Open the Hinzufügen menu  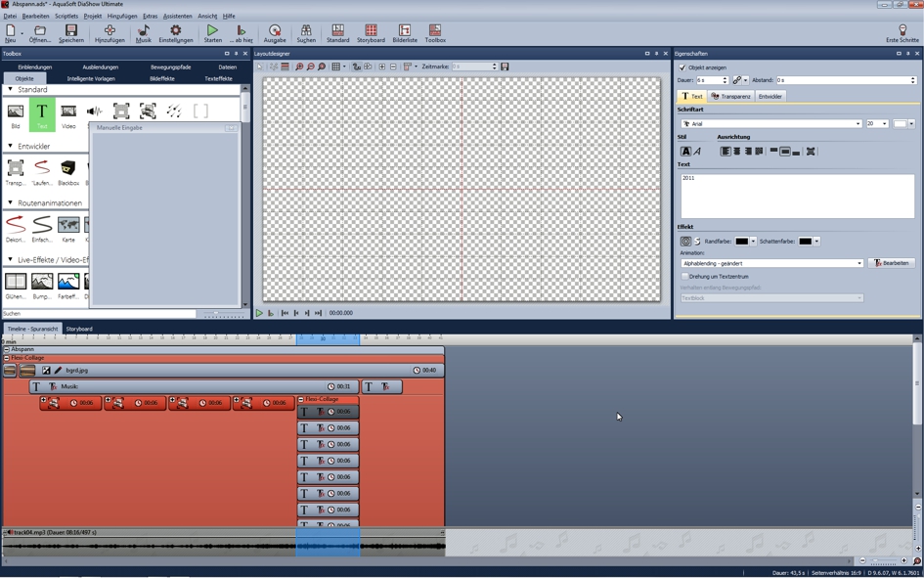pos(110,33)
